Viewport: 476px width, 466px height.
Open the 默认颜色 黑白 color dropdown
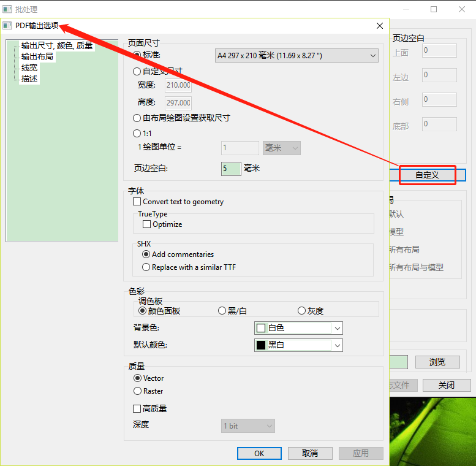pyautogui.click(x=298, y=345)
